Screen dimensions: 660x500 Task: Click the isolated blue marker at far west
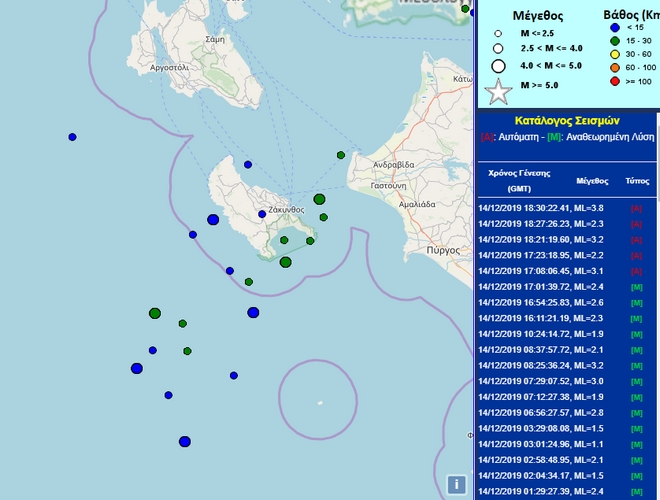coord(72,137)
